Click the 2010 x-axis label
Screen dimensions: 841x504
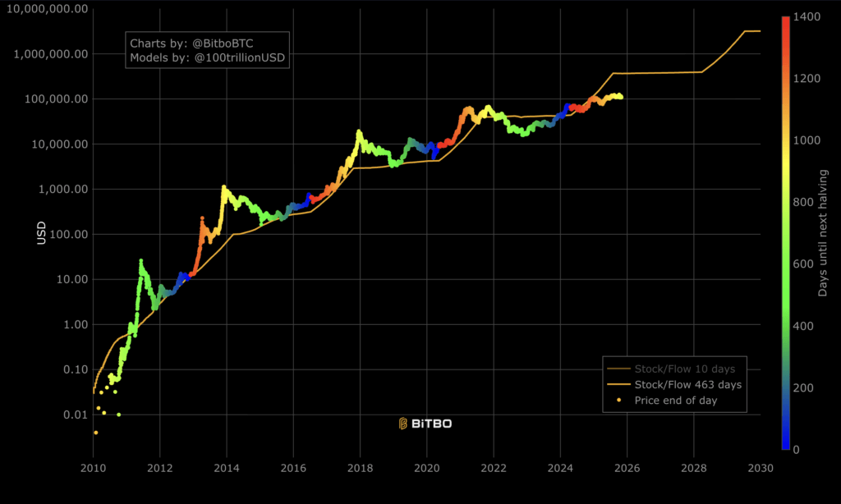(94, 468)
